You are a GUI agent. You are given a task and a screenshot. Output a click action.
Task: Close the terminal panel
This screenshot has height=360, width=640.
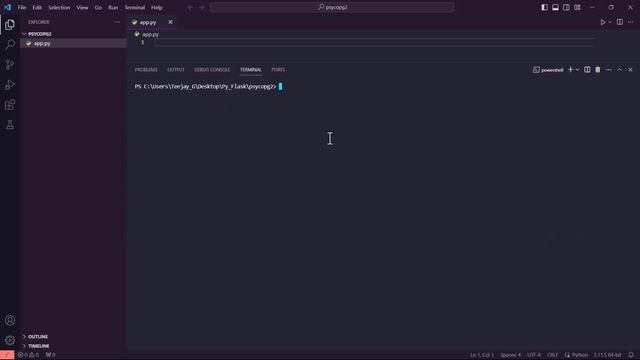coord(630,70)
